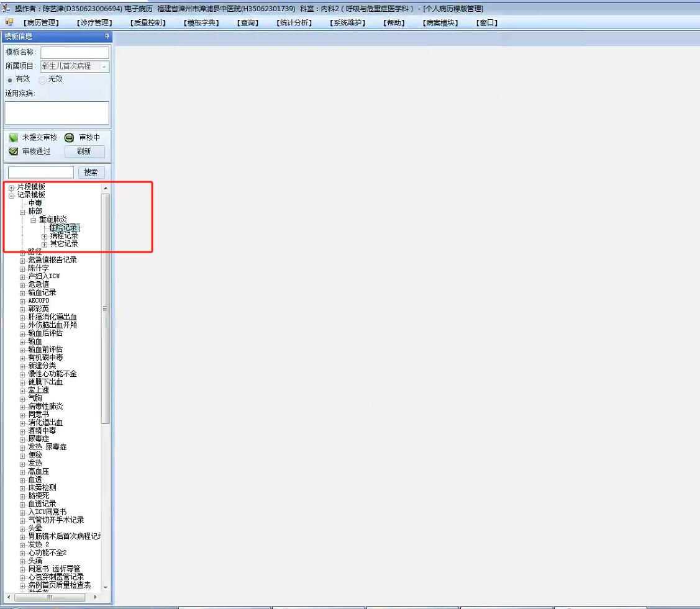The width and height of the screenshot is (700, 609).
Task: Open the 系统维护 menu
Action: 348,23
